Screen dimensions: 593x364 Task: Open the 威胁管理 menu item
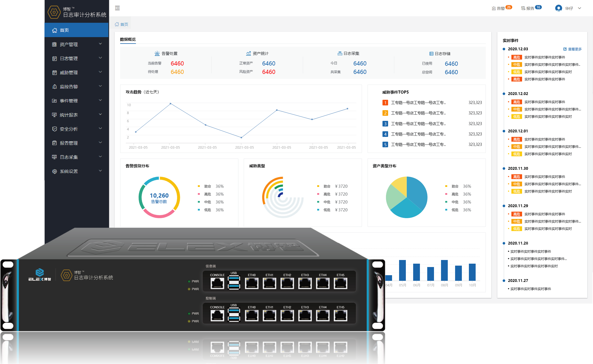69,73
